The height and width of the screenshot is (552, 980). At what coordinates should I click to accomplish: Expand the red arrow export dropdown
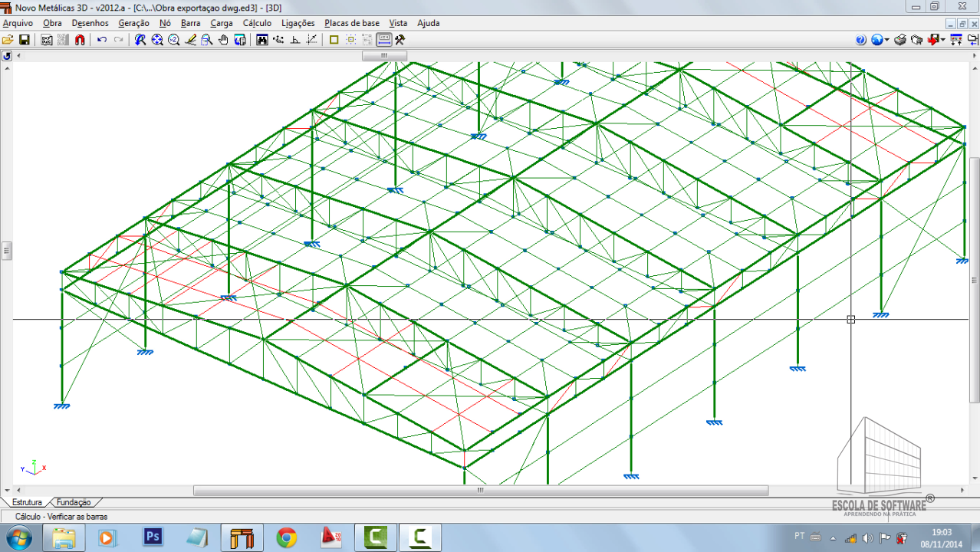pos(943,40)
